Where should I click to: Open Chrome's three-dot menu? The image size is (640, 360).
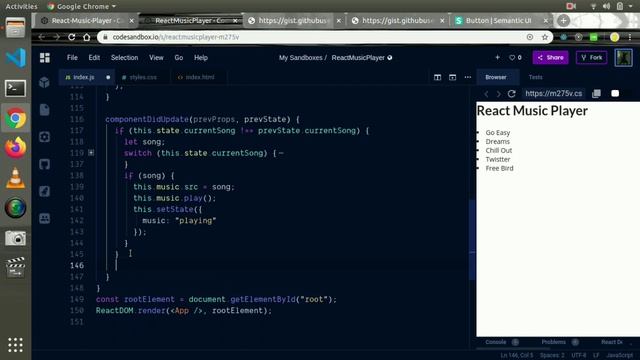(630, 37)
